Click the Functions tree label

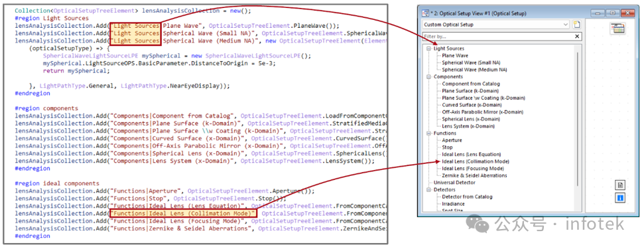point(445,133)
